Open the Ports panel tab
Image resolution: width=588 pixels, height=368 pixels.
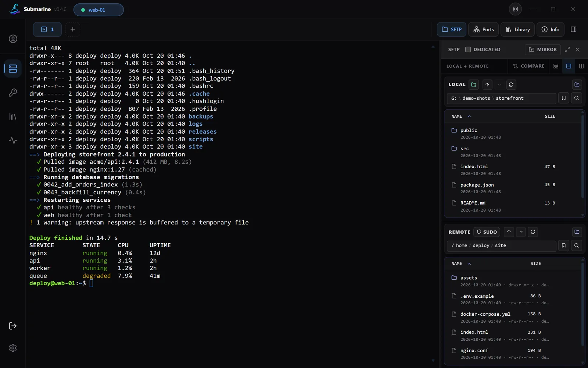[x=483, y=29]
